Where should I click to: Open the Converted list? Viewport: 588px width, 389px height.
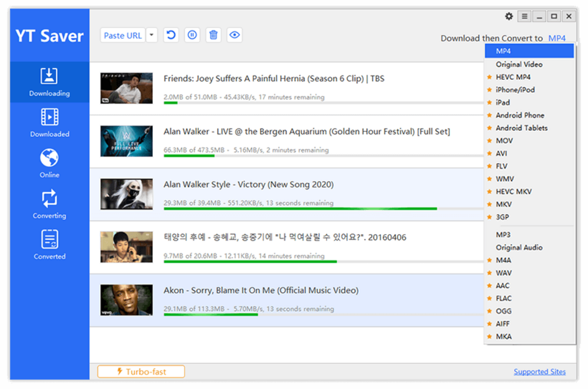pos(49,245)
